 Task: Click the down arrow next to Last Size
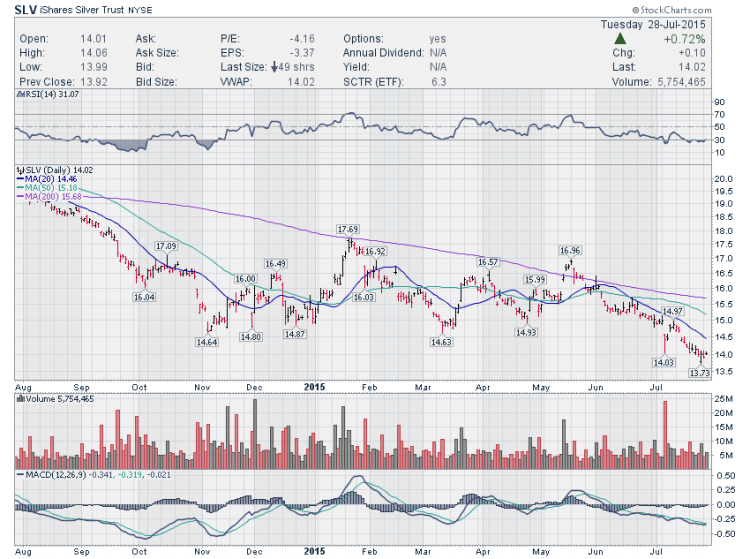pos(274,67)
